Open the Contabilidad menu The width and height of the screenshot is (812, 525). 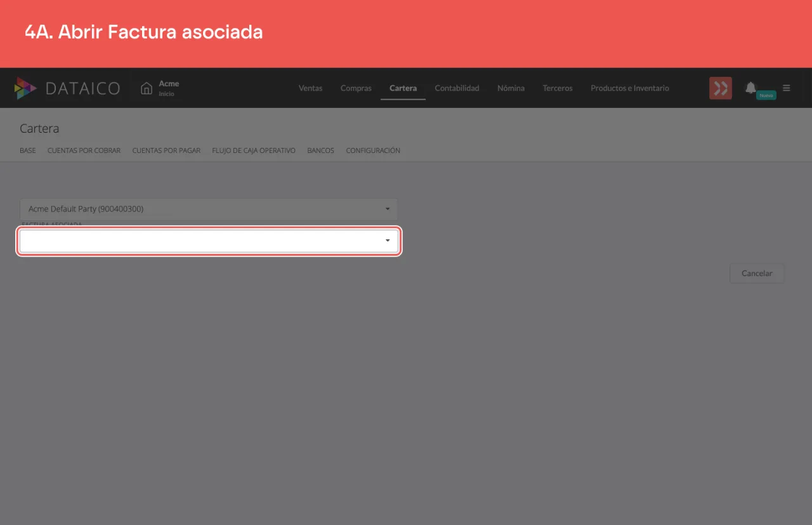coord(457,88)
